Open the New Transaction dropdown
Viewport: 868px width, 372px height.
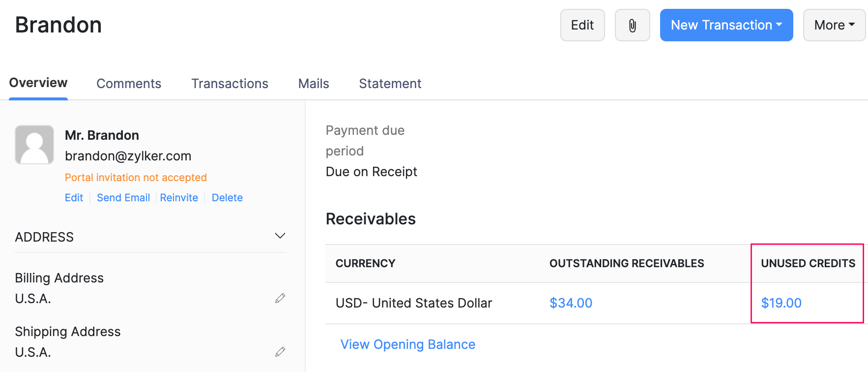pos(726,25)
